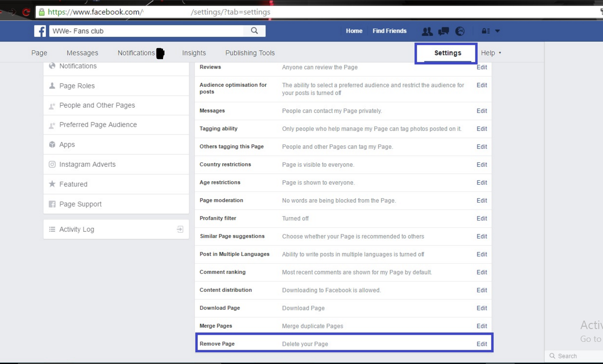Open Find Friends link
This screenshot has height=364, width=603.
pyautogui.click(x=389, y=31)
